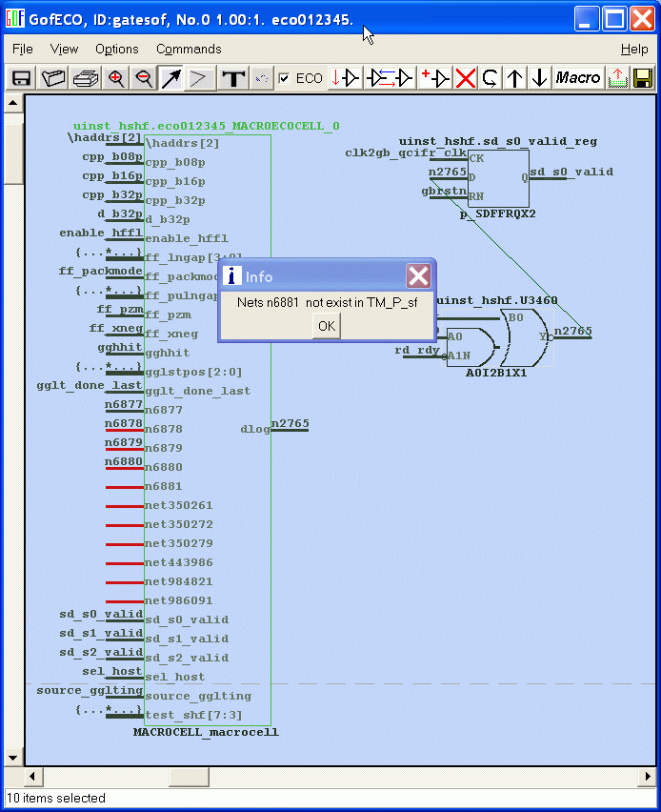This screenshot has width=661, height=812.
Task: Toggle the ECO checkbox
Action: (x=284, y=78)
